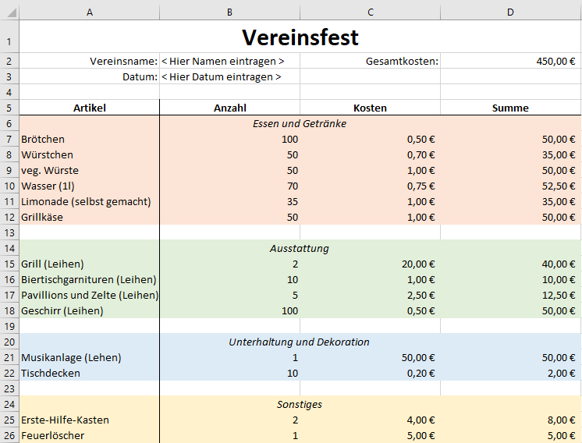
Task: Select the Feuerlöscher cell
Action: tap(89, 435)
